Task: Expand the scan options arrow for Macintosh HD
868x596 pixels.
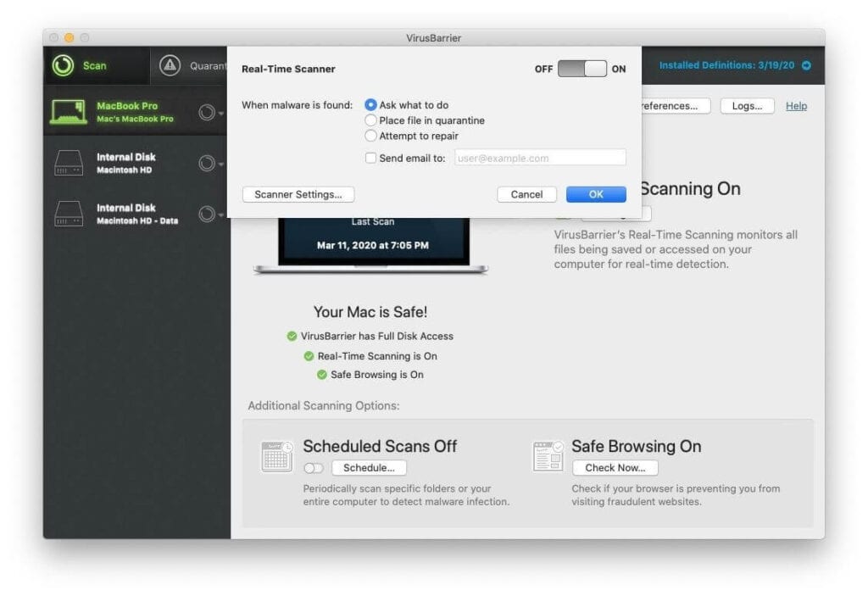Action: point(221,164)
